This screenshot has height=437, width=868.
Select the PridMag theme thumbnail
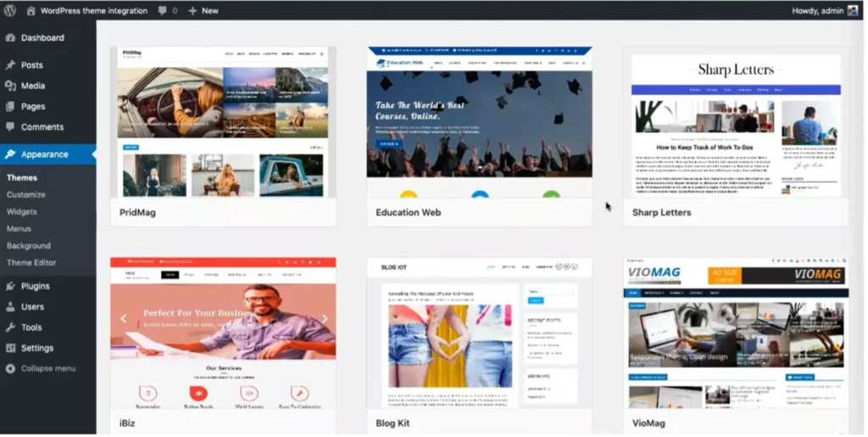pyautogui.click(x=223, y=122)
